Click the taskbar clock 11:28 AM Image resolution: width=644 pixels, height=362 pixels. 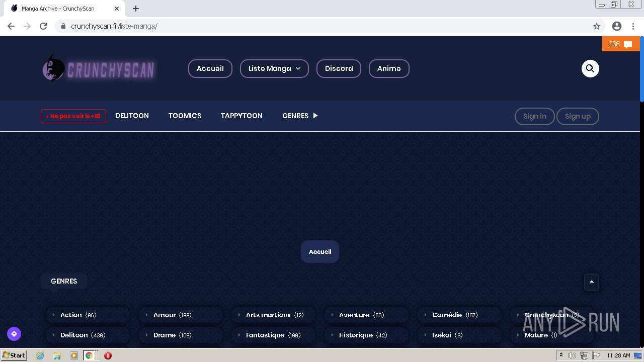[x=618, y=355]
